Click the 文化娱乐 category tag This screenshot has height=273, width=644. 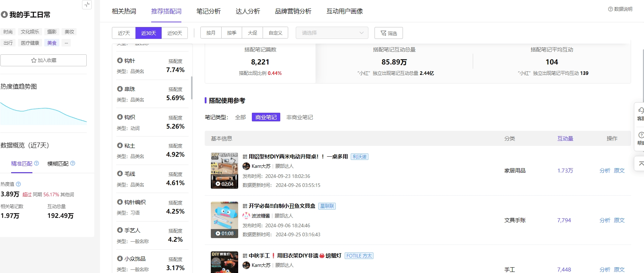point(30,32)
